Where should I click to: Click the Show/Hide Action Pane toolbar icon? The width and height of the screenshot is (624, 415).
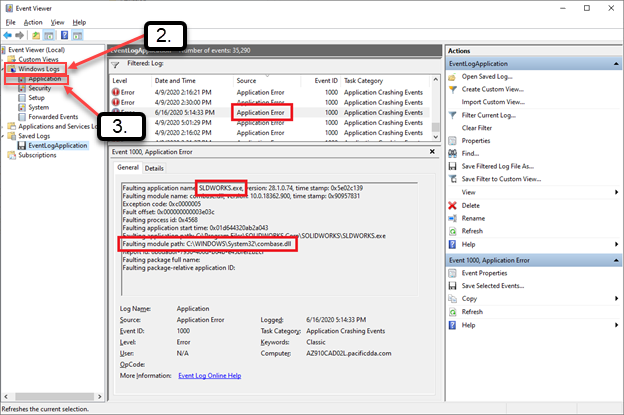(77, 35)
